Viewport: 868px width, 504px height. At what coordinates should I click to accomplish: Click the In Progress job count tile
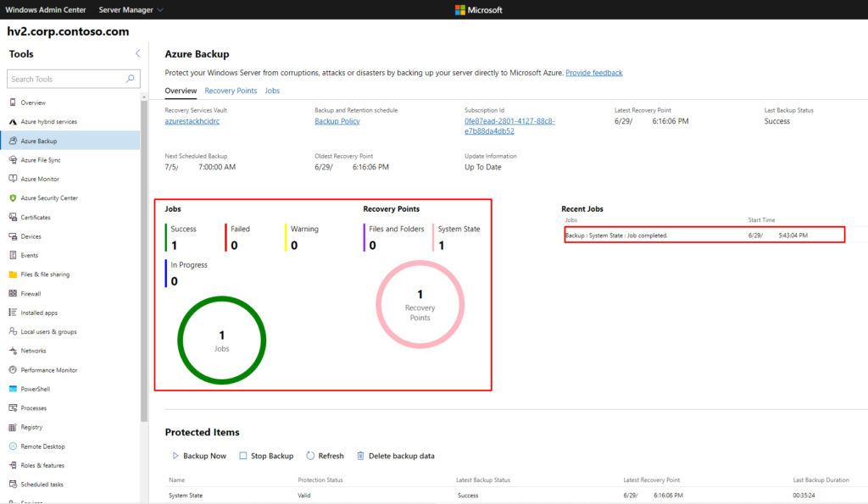click(186, 274)
